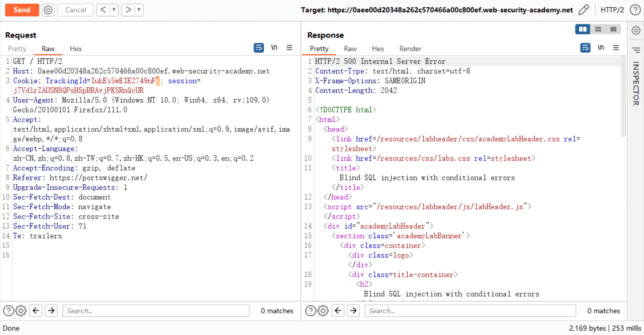The height and width of the screenshot is (335, 644).
Task: Open response search settings gear
Action: pos(323,311)
